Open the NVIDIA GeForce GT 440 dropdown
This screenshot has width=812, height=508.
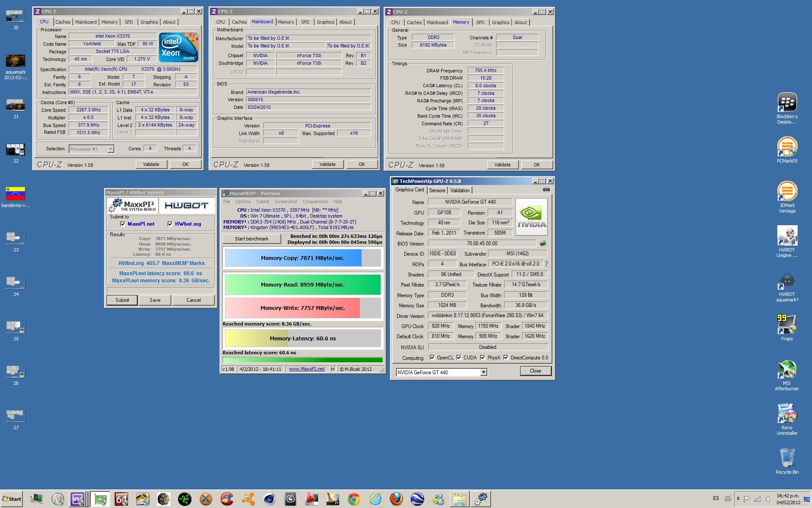(x=441, y=372)
